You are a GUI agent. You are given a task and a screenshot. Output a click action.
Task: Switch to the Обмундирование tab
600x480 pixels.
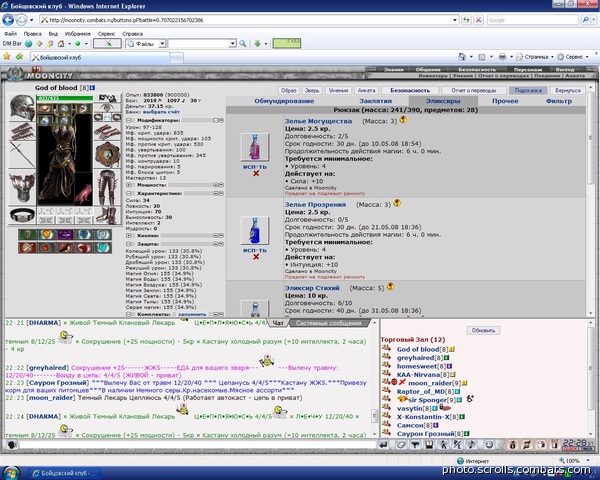pyautogui.click(x=284, y=101)
